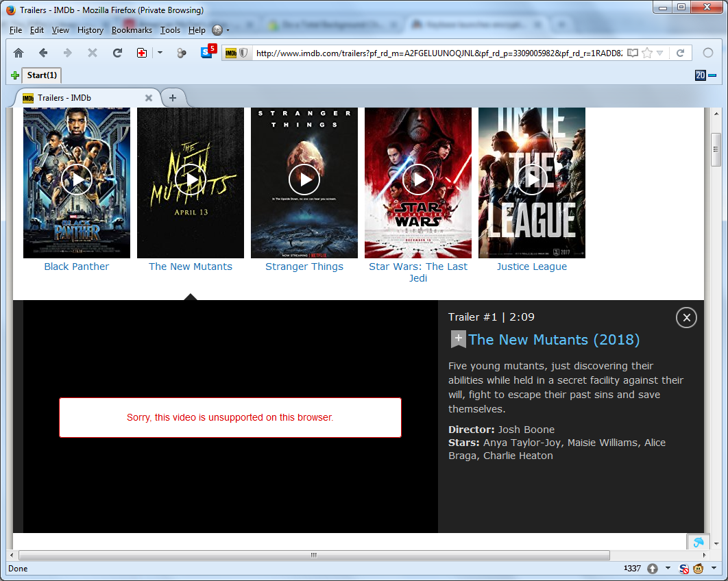Click the vertical scrollbar down arrow

point(716,543)
